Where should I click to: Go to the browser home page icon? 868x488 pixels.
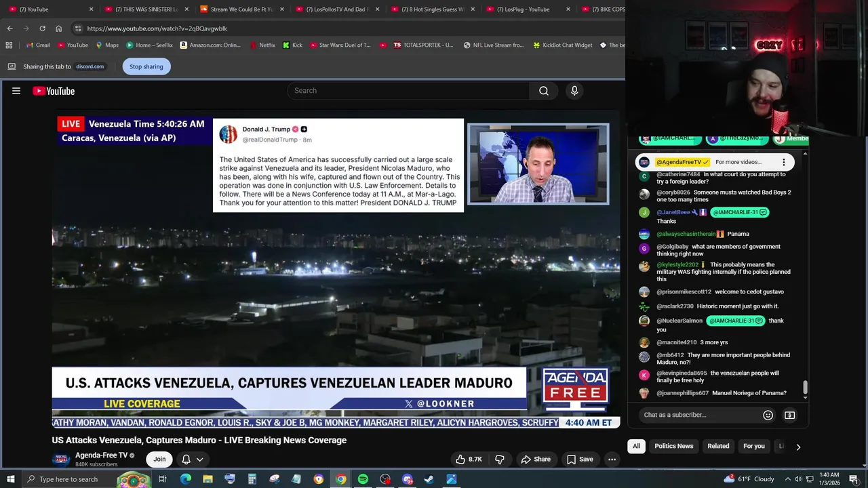(x=58, y=28)
